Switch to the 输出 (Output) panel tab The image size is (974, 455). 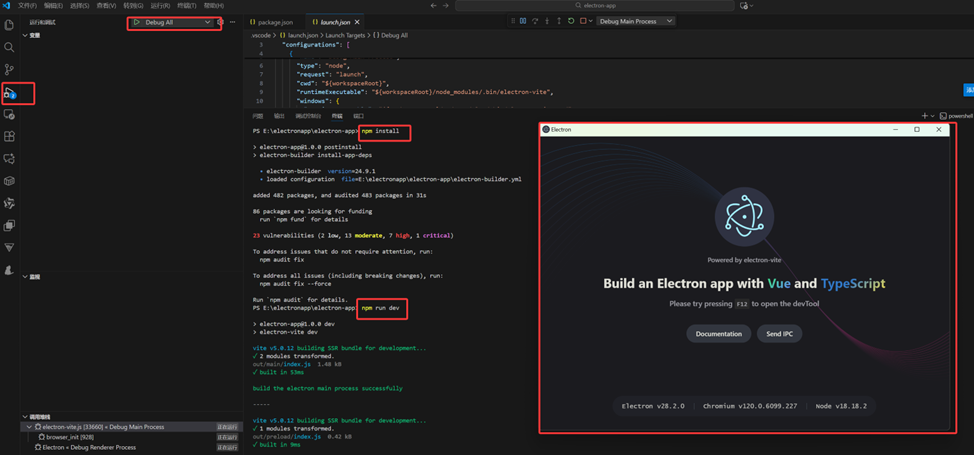pyautogui.click(x=279, y=116)
